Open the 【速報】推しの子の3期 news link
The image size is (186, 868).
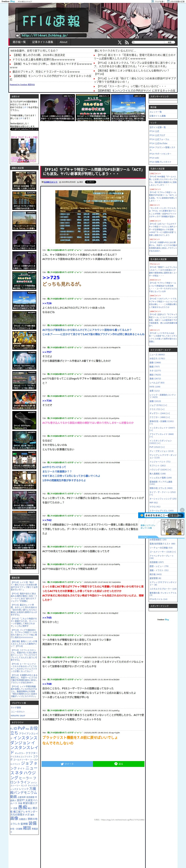pos(39,55)
